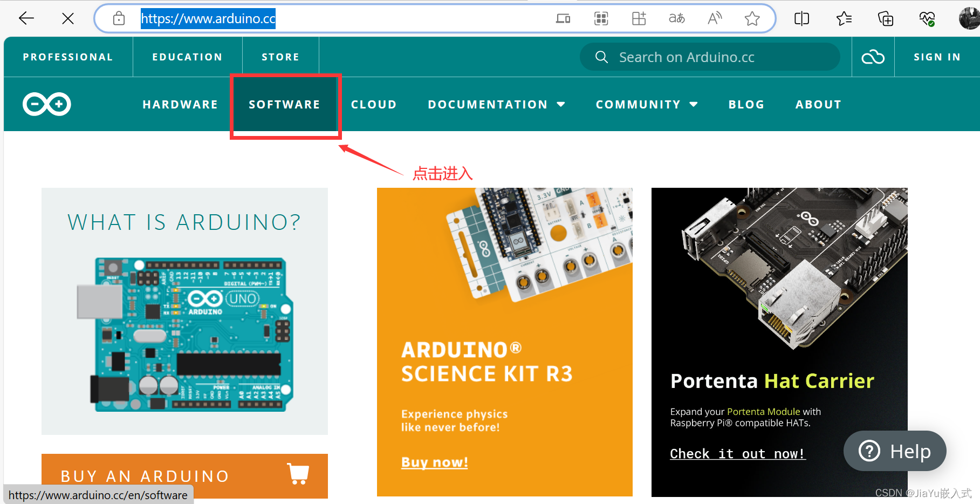The image size is (980, 504).
Task: Click the Buy now! link
Action: (435, 462)
